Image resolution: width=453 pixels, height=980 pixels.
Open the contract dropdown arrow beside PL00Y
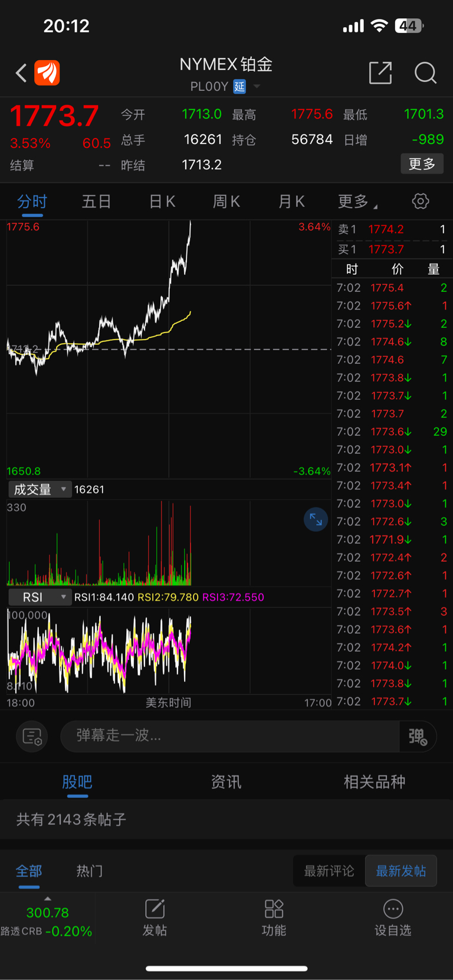[257, 87]
